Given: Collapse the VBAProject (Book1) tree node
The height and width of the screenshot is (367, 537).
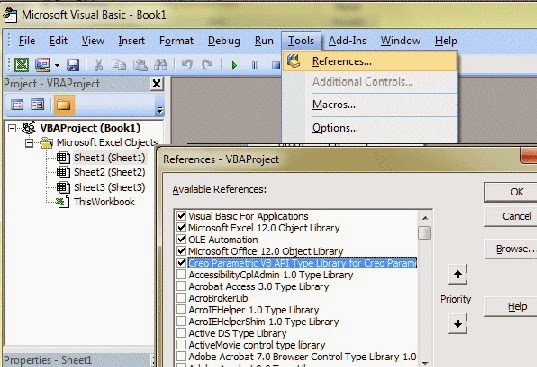Looking at the screenshot, I should click(12, 128).
